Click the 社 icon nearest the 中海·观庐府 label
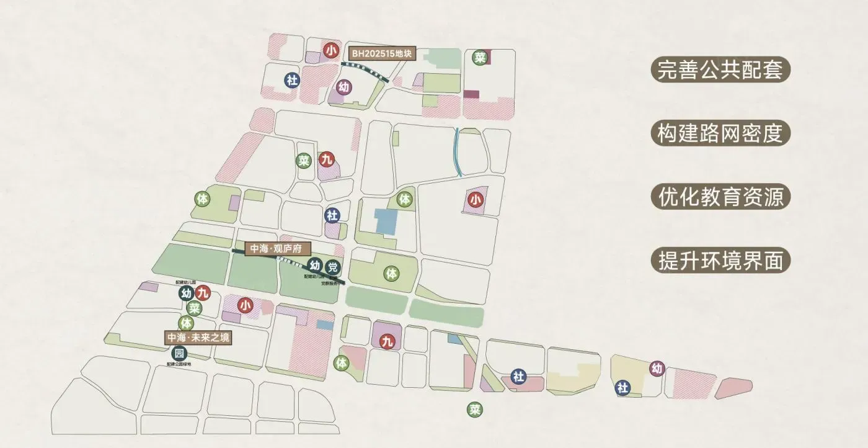Viewport: 868px width, 448px height. tap(333, 215)
